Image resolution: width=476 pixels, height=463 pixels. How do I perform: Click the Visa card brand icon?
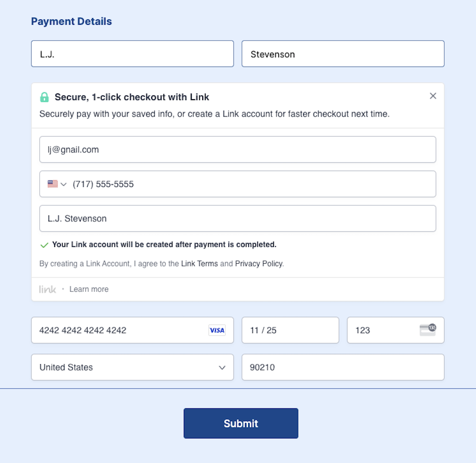[217, 330]
